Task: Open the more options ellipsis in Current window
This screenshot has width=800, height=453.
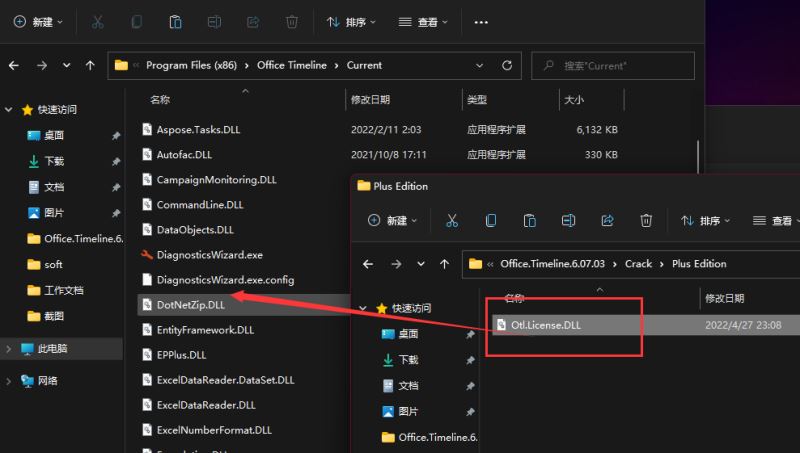Action: [481, 22]
